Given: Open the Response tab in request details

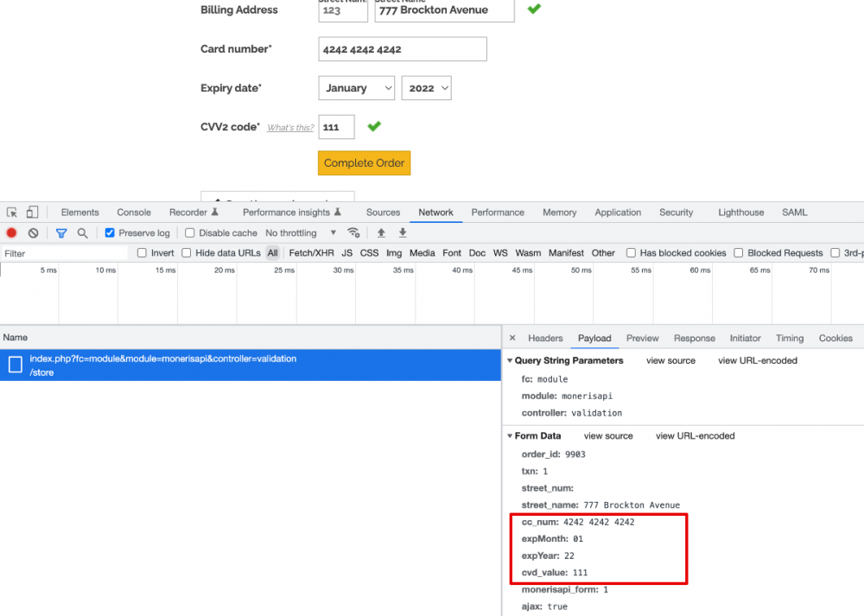Looking at the screenshot, I should pos(694,339).
